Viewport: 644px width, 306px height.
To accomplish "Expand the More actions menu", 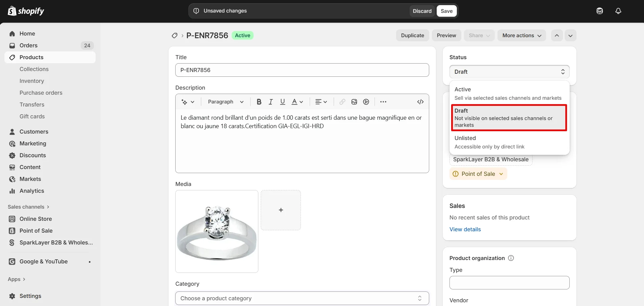I will [x=521, y=35].
